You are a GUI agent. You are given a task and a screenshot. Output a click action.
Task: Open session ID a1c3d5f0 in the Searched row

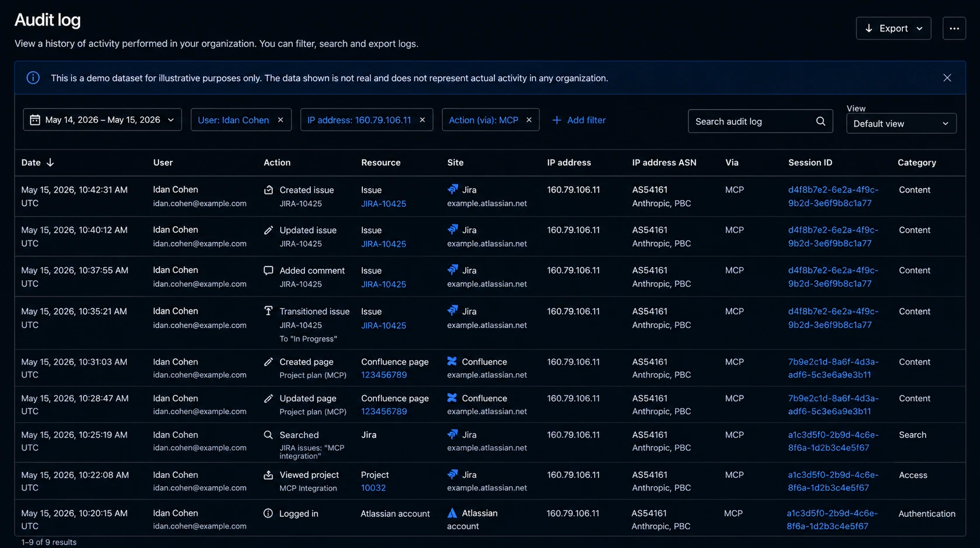click(833, 441)
